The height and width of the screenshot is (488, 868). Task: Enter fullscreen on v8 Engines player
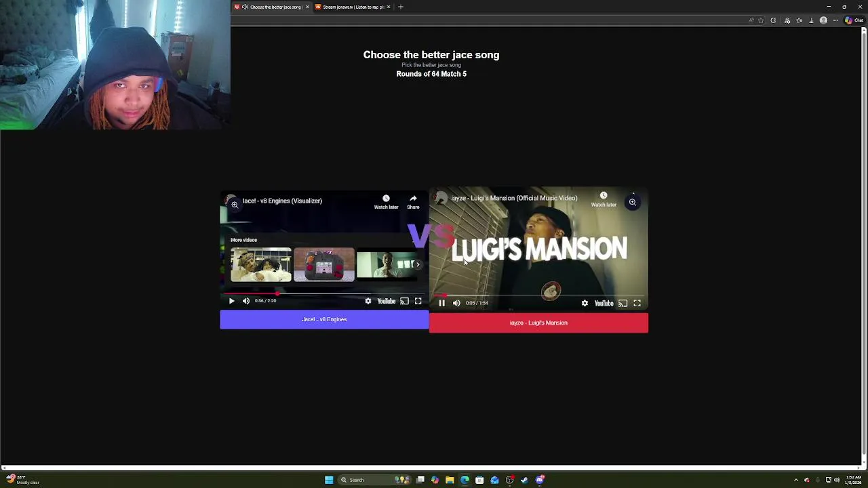[418, 301]
